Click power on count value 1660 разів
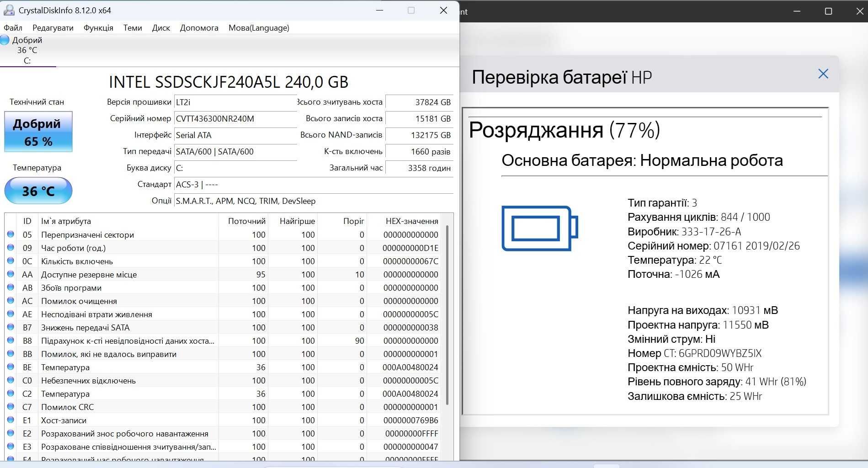 click(x=419, y=152)
